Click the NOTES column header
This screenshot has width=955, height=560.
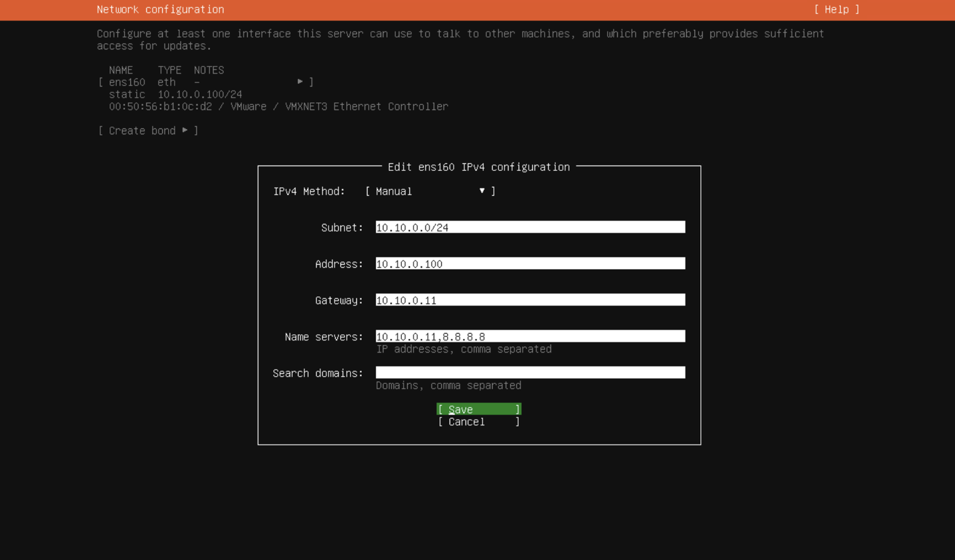209,70
